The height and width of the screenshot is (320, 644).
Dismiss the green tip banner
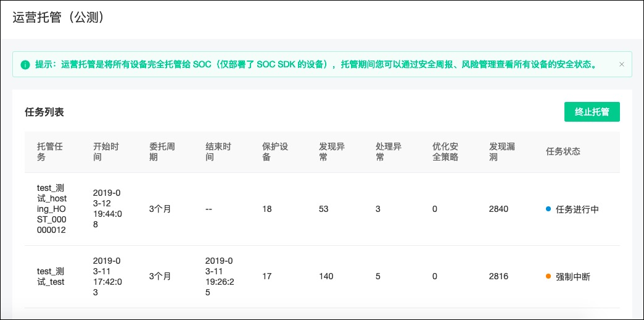click(x=621, y=64)
